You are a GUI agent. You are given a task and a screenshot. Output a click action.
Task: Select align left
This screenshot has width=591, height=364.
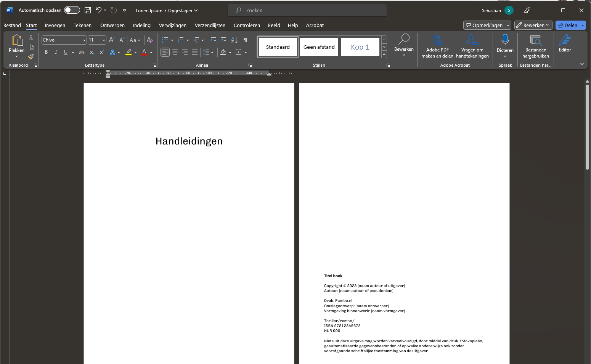pyautogui.click(x=165, y=52)
